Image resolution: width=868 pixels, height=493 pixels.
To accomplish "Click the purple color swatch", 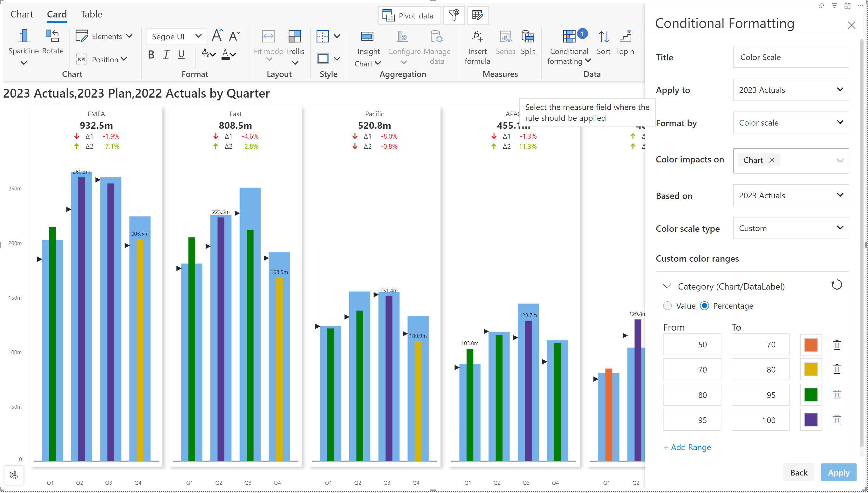I will coord(810,420).
